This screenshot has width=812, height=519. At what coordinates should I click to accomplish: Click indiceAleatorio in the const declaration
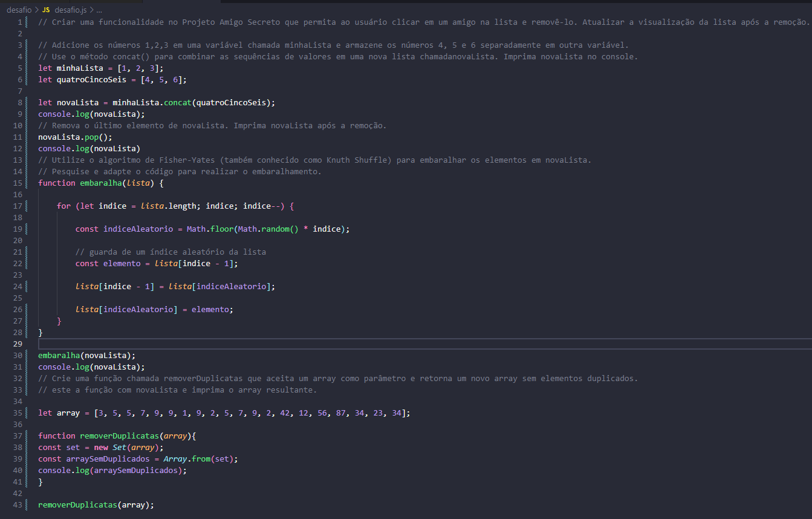(x=138, y=229)
